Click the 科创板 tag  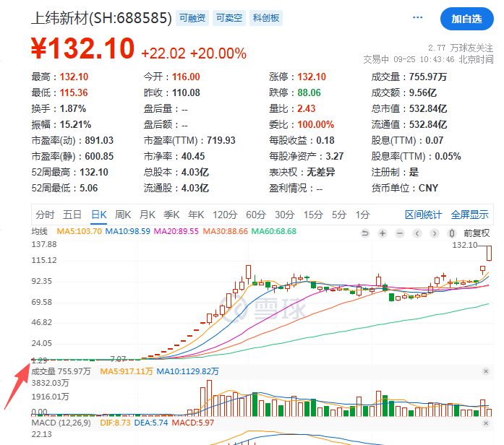pos(266,18)
